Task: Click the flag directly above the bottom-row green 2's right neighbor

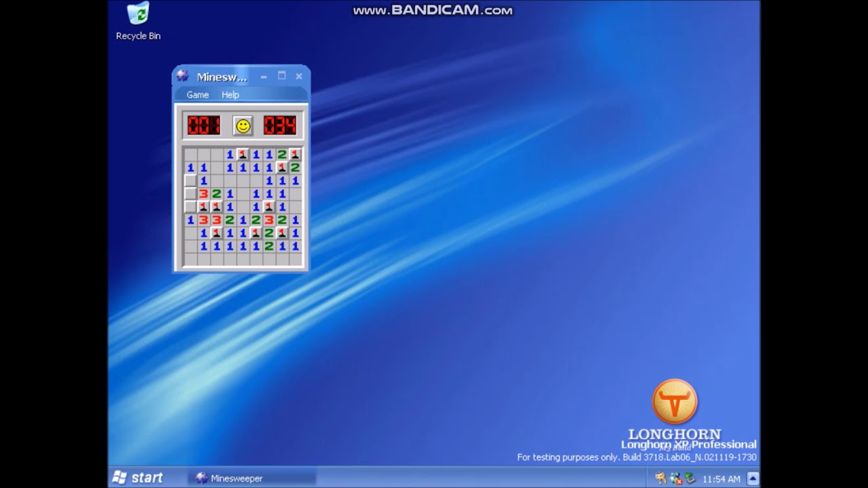Action: point(282,233)
